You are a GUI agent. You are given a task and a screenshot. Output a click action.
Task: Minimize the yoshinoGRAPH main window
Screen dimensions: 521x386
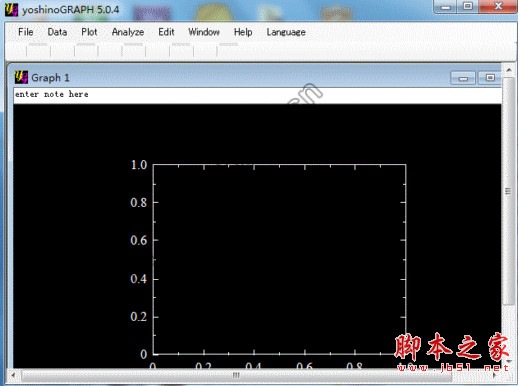446,7
